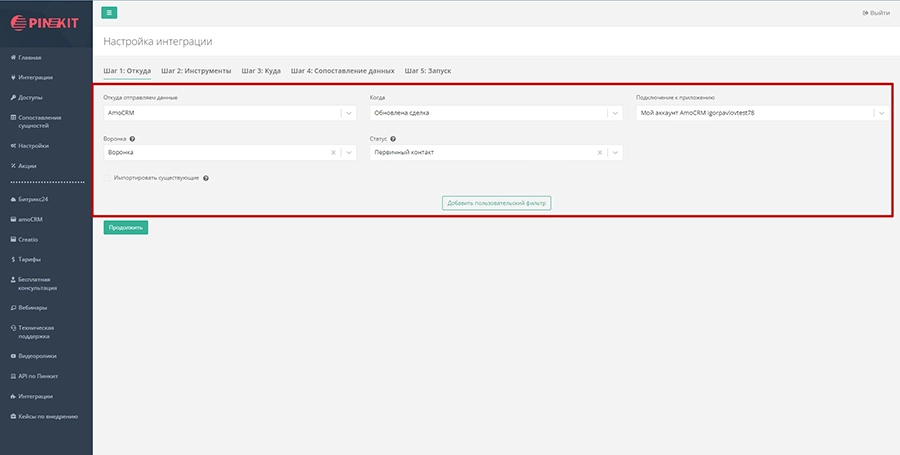Screen dimensions: 900x455
Task: Open Тарифы in the sidebar menu
Action: [29, 259]
